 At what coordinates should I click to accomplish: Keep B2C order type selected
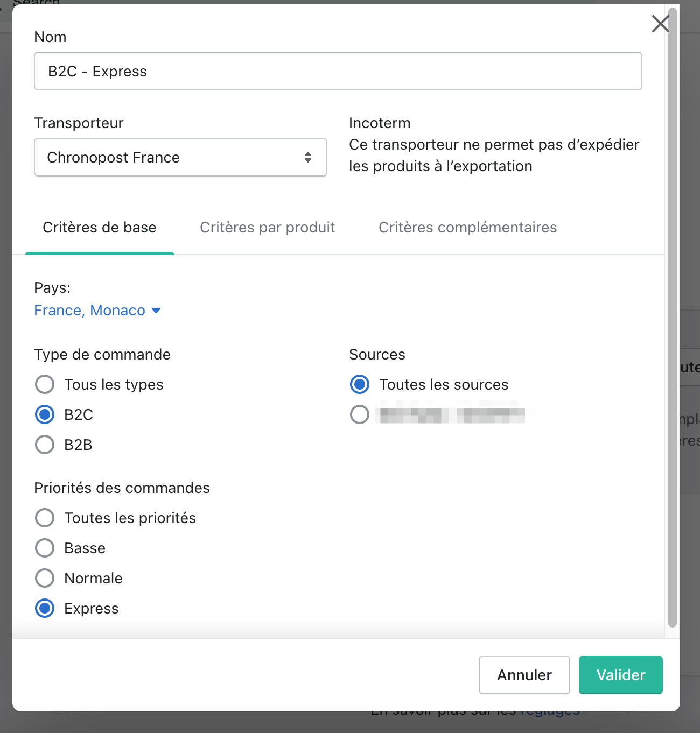[45, 414]
